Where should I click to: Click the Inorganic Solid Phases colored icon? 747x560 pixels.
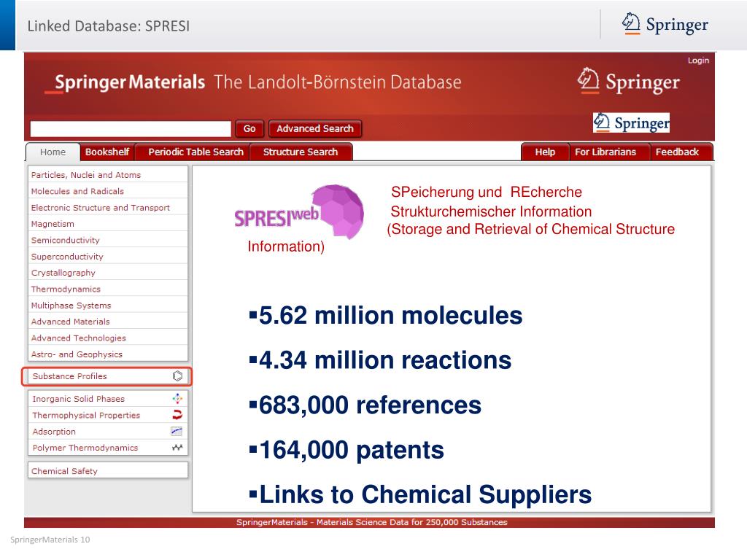coord(177,399)
